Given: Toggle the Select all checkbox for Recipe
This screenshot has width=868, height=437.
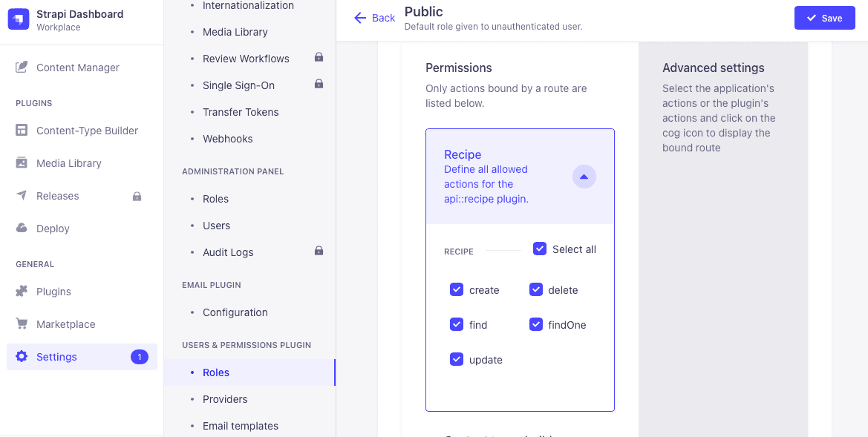Looking at the screenshot, I should click(x=540, y=249).
